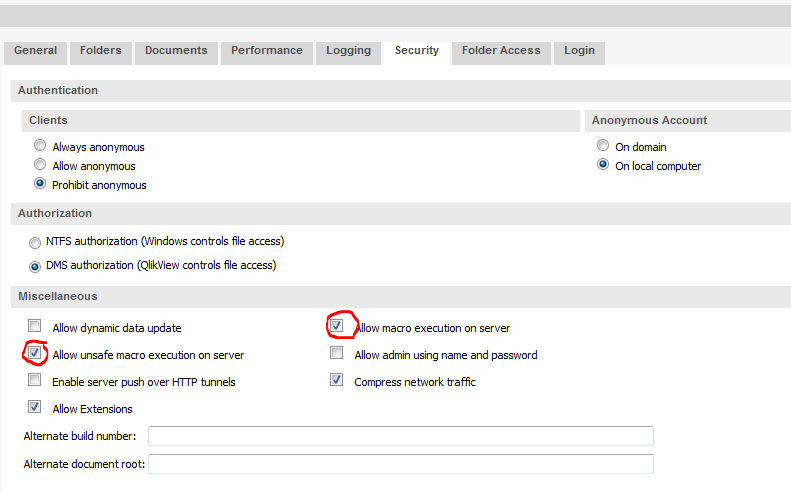Image resolution: width=791 pixels, height=492 pixels.
Task: Choose On domain anonymous account
Action: click(603, 146)
